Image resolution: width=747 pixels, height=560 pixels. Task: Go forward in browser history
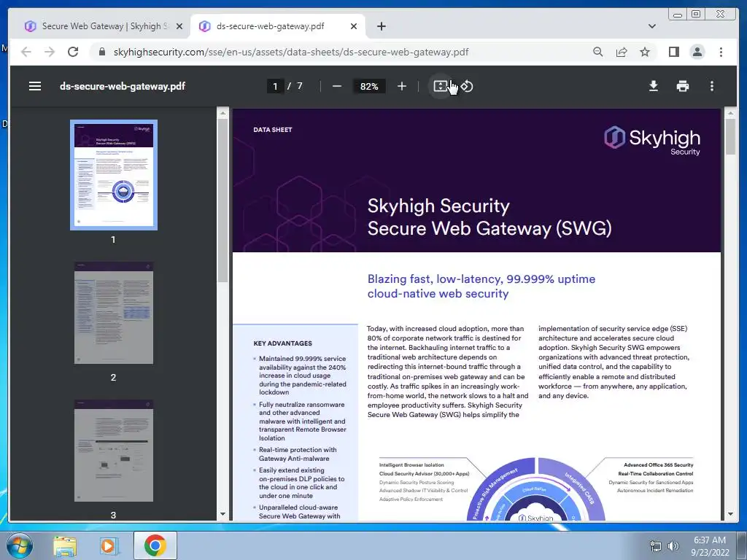click(50, 52)
